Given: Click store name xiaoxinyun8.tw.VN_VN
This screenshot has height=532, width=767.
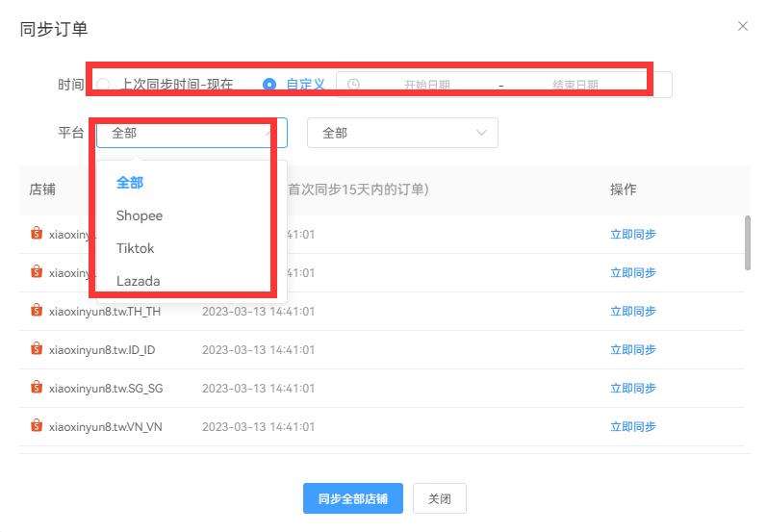Looking at the screenshot, I should [105, 427].
